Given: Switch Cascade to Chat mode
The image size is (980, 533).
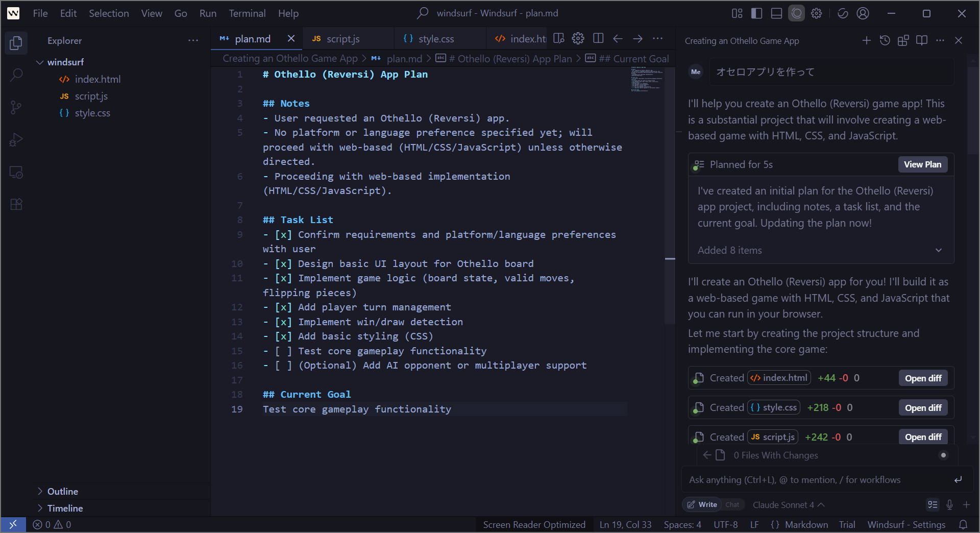Looking at the screenshot, I should 732,504.
